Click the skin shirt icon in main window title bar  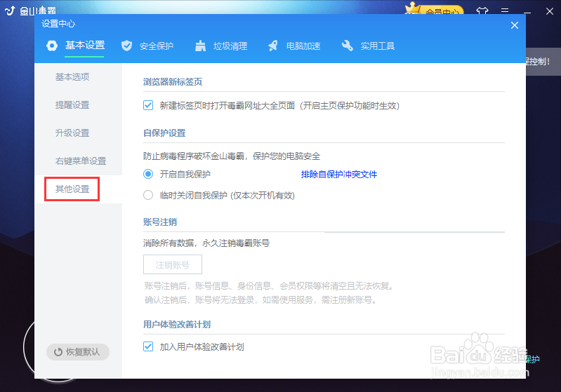pos(482,11)
